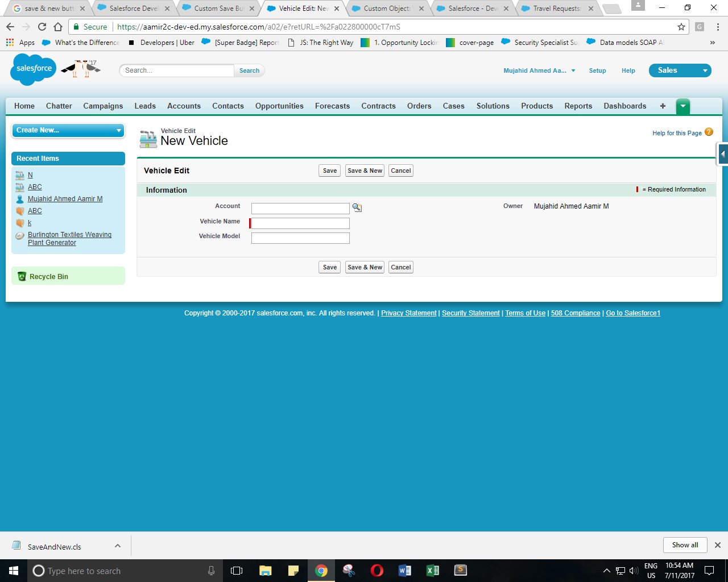Expand the Mujahid Ahmed user menu
The width and height of the screenshot is (728, 582).
(x=539, y=70)
